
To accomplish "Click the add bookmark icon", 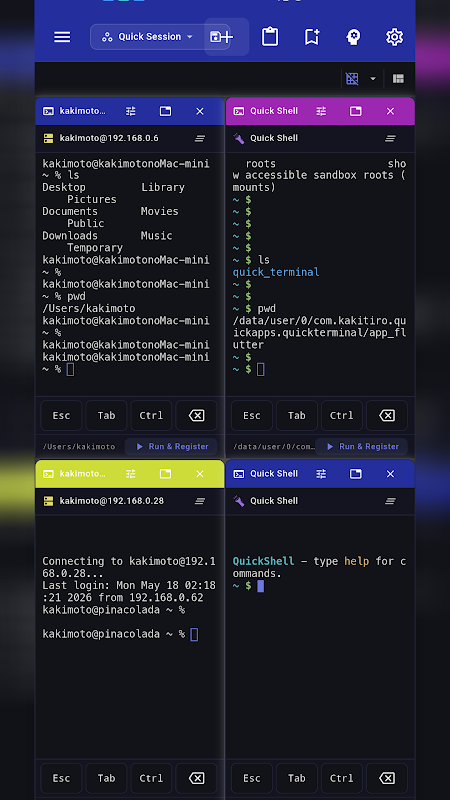I will (x=312, y=37).
